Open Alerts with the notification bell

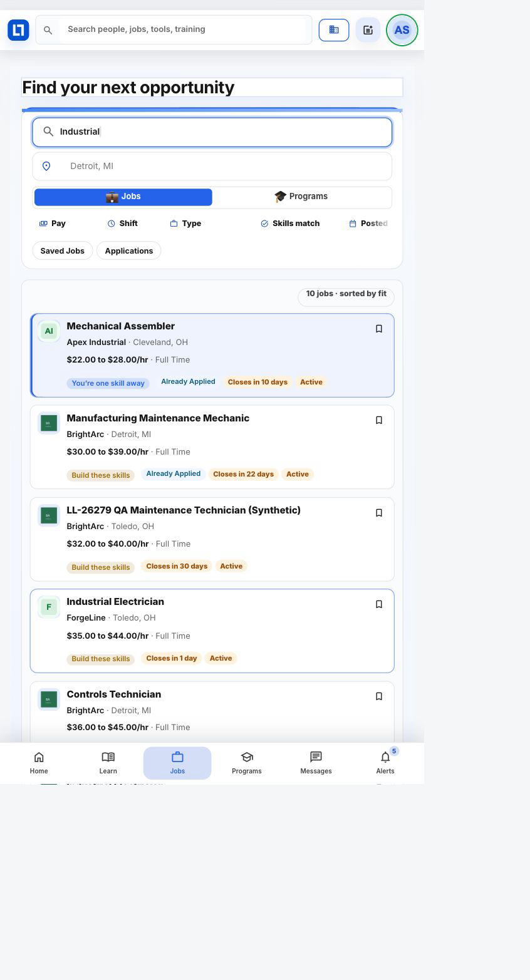[x=385, y=763]
